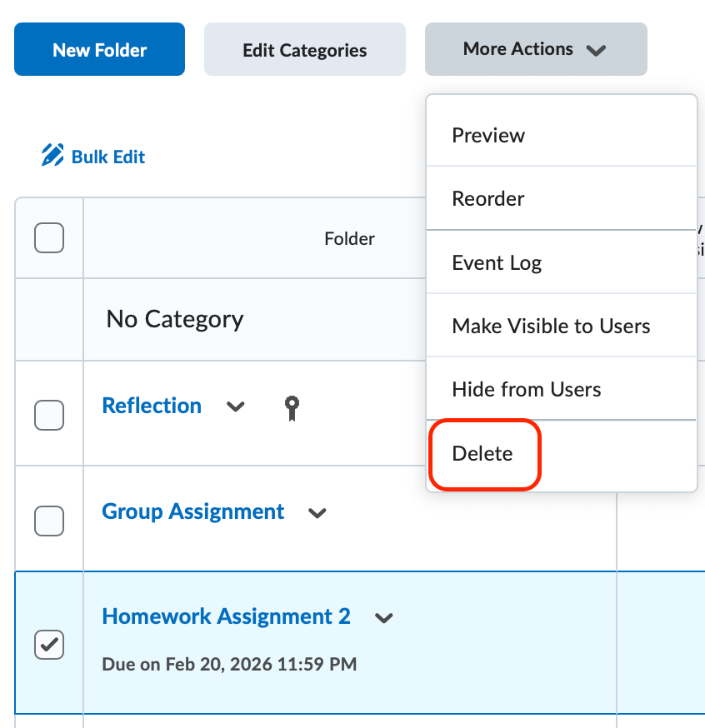Choose Reorder in More Actions menu

[488, 199]
